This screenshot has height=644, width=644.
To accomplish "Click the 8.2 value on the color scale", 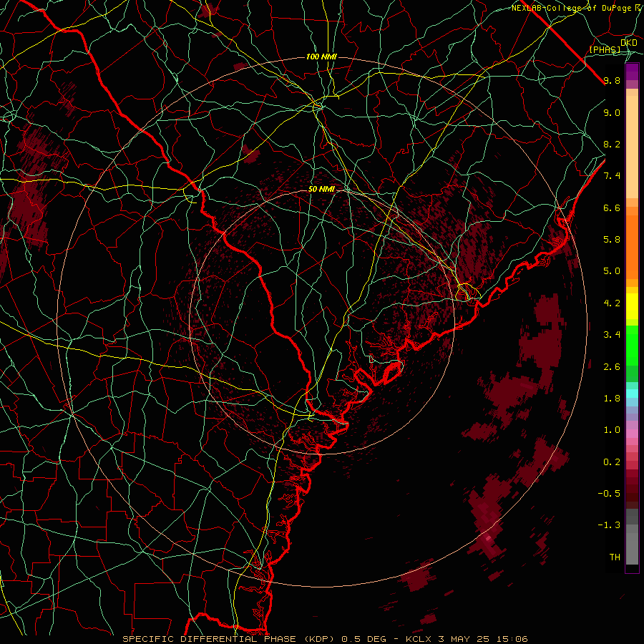I will (612, 144).
